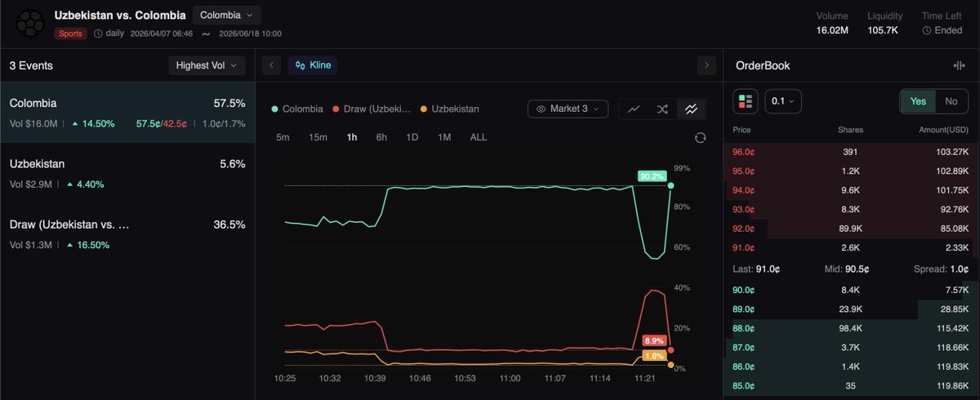
Task: Open the Highest Vol sort dropdown
Action: coord(207,65)
